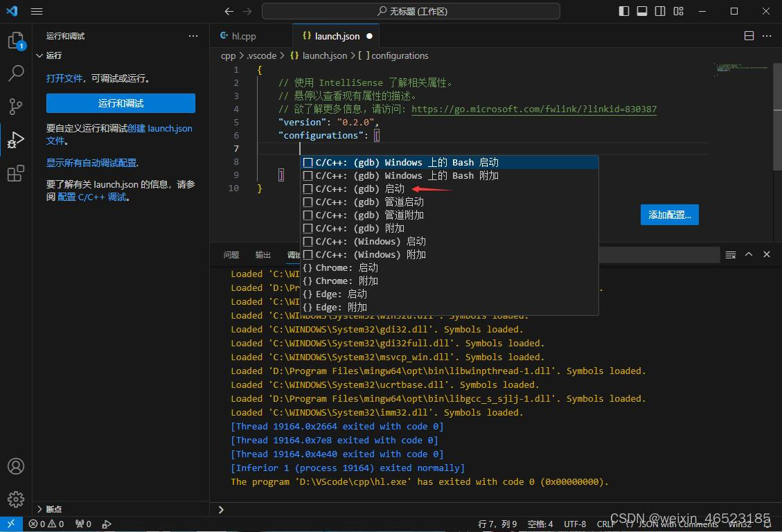Collapse the 运行 section in the sidebar
Viewport: 782px width, 532px height.
coord(40,55)
